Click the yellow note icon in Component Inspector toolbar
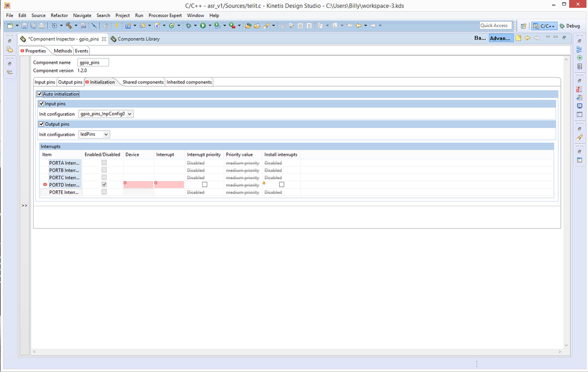 [x=518, y=38]
